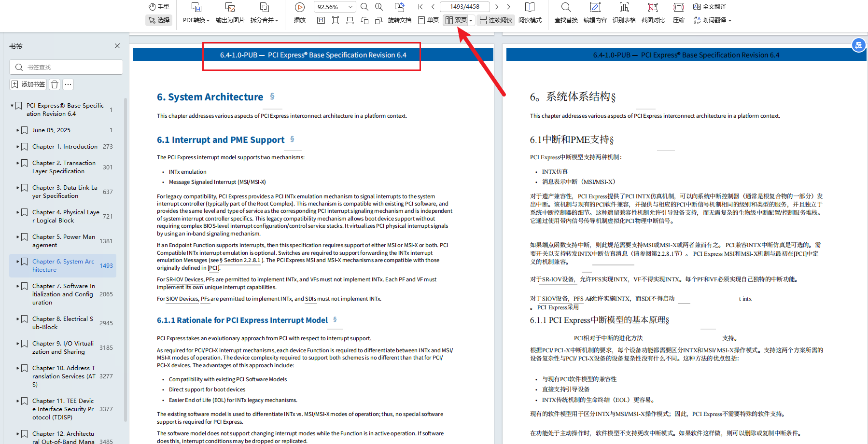Click Edit Content (编辑内容)
Image resolution: width=868 pixels, height=444 pixels.
595,14
